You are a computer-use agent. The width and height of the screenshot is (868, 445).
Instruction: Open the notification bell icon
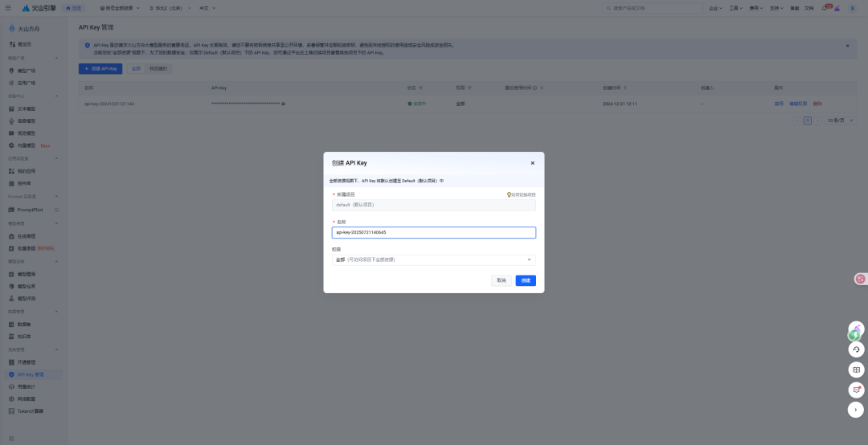click(x=825, y=8)
